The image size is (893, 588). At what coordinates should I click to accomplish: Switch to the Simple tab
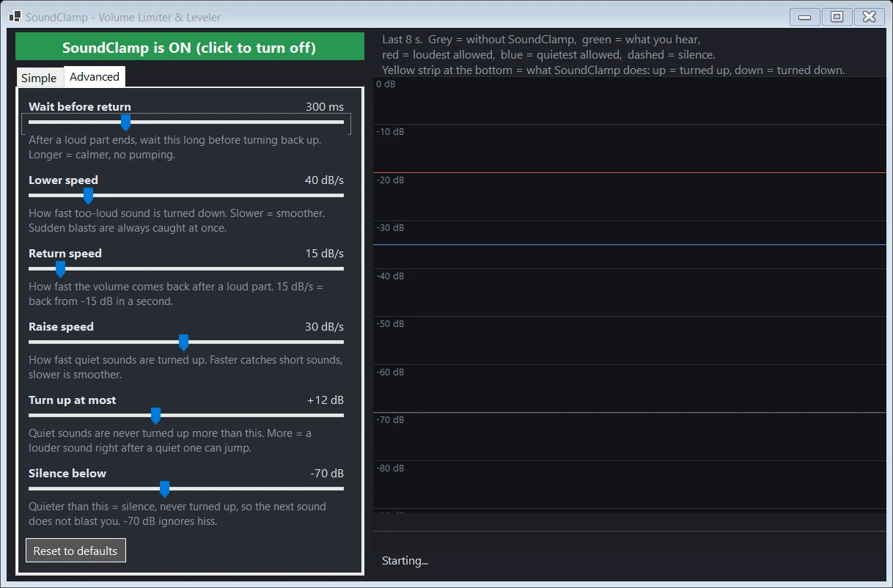click(39, 78)
